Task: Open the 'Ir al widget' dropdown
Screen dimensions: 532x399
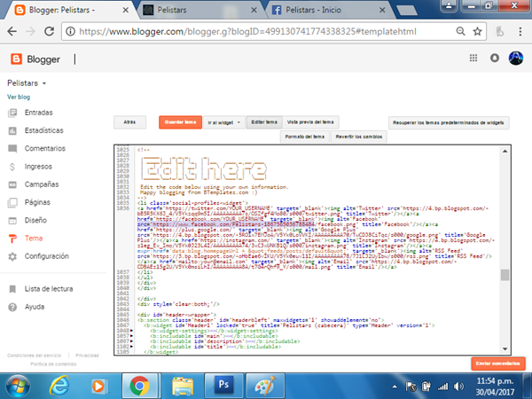Action: [222, 123]
